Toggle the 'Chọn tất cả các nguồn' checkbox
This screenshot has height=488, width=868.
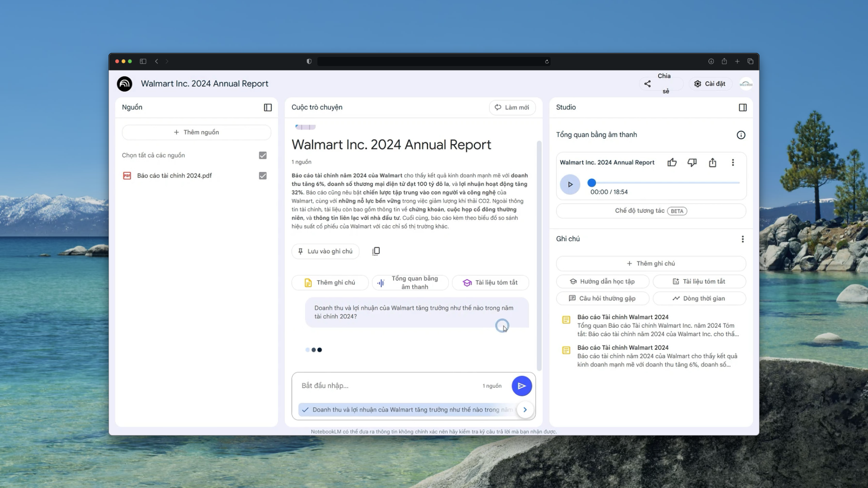[x=263, y=155]
